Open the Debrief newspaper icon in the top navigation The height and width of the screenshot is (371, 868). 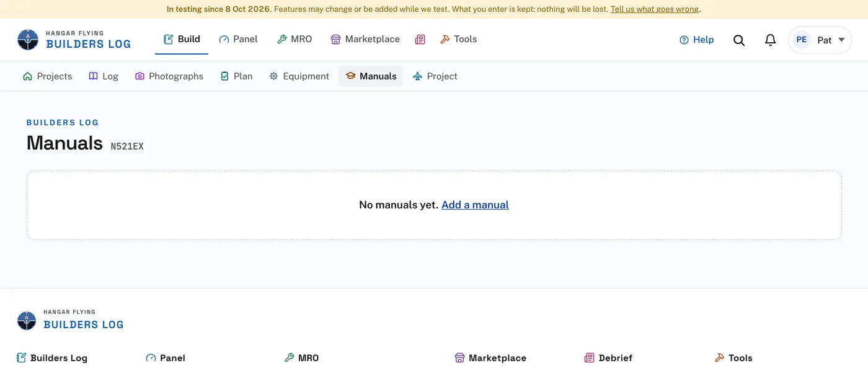(420, 40)
